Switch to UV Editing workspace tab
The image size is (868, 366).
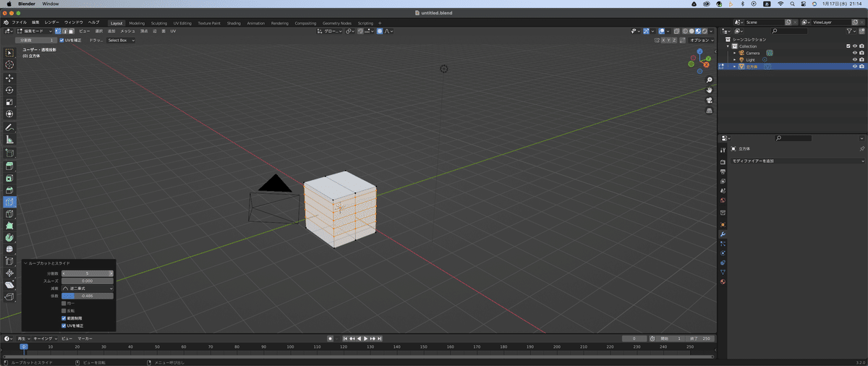coord(182,23)
